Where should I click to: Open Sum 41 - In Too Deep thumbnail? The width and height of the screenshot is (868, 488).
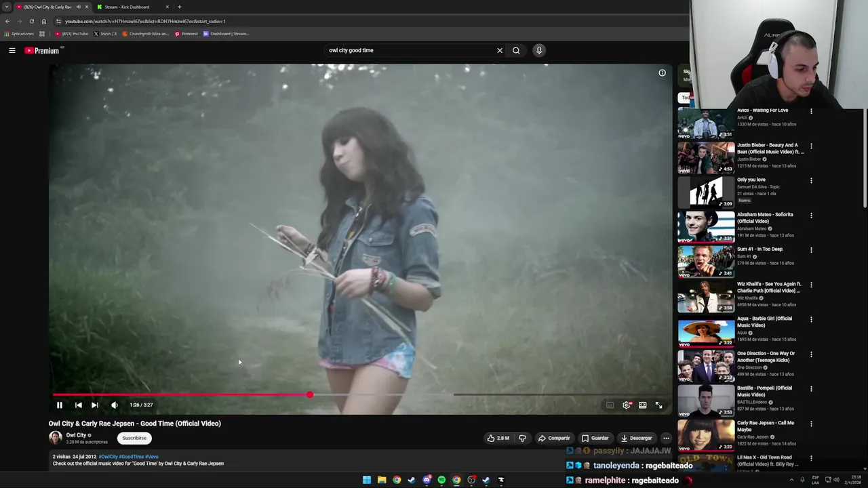(x=706, y=262)
